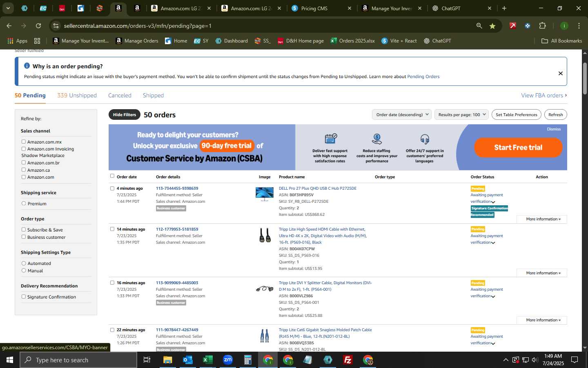Select order 113-7344455-9398639 checkbox
Image resolution: width=588 pixels, height=368 pixels.
(x=112, y=188)
